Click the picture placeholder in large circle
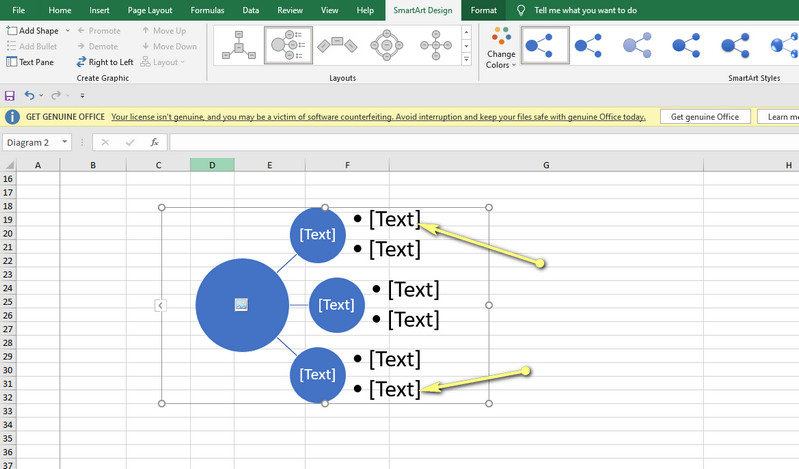Screen dimensions: 799x469 [241, 305]
